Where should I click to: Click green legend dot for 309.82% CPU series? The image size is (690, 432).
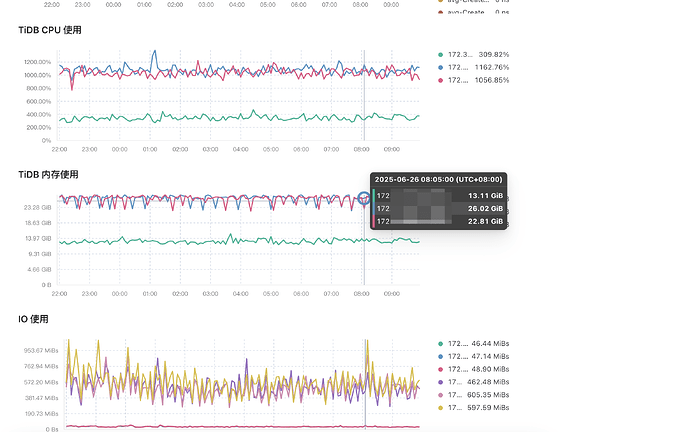[x=441, y=54]
